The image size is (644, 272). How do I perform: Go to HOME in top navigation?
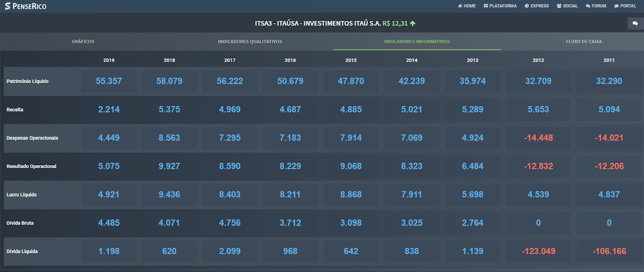(467, 6)
